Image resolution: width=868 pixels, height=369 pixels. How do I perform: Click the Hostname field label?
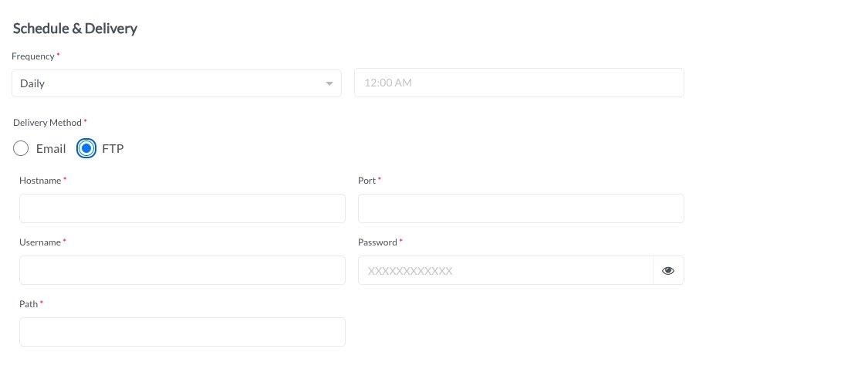tap(40, 181)
